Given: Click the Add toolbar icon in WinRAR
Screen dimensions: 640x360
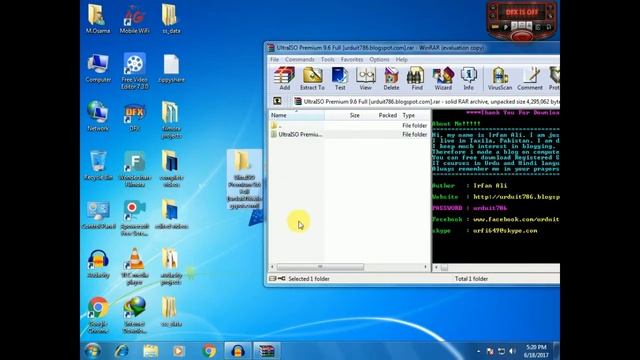Looking at the screenshot, I should click(x=284, y=79).
